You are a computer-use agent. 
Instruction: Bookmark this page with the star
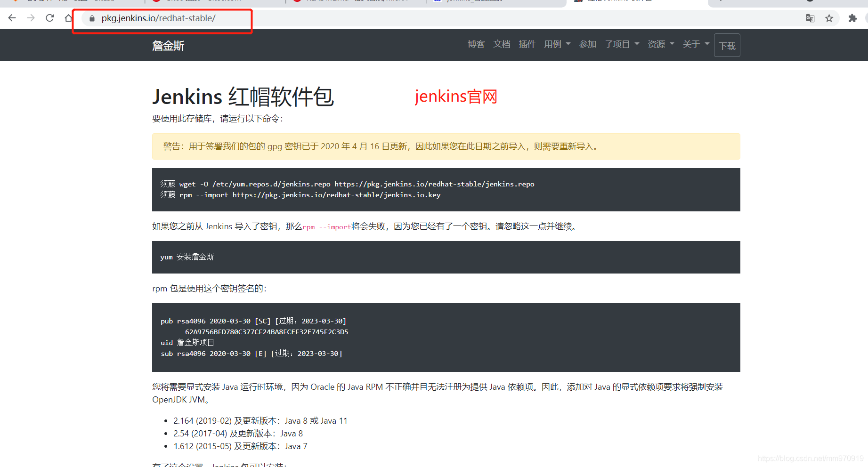[x=829, y=18]
